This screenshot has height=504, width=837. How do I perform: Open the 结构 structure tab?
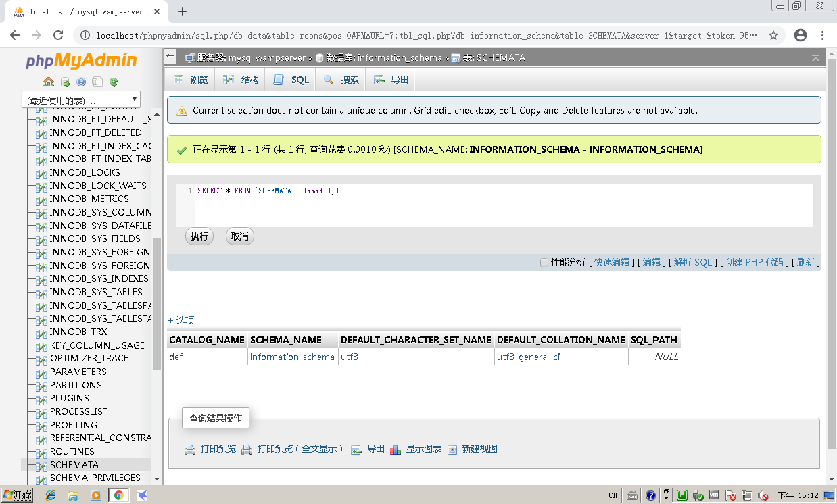pyautogui.click(x=241, y=80)
